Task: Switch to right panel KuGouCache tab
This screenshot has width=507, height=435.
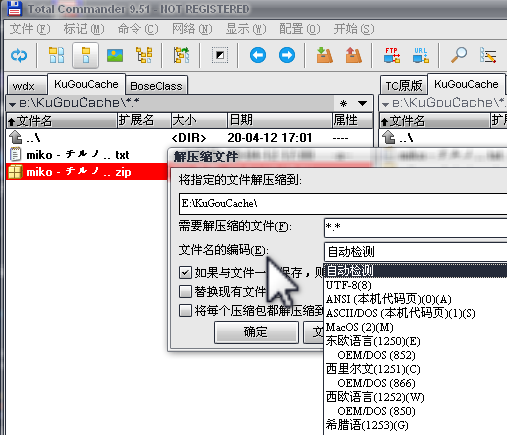Action: click(x=466, y=84)
